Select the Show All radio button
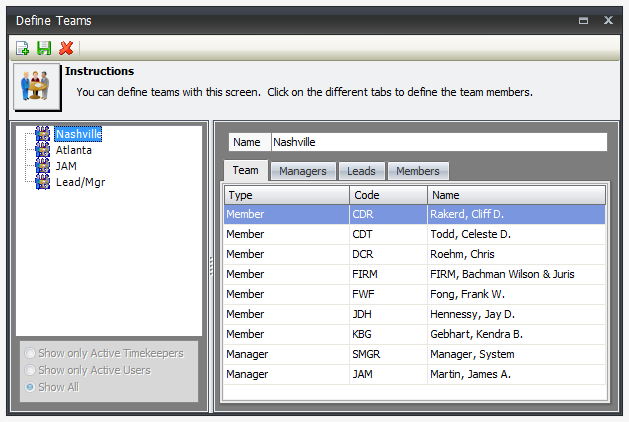Viewport: 629px width, 422px height. tap(32, 386)
